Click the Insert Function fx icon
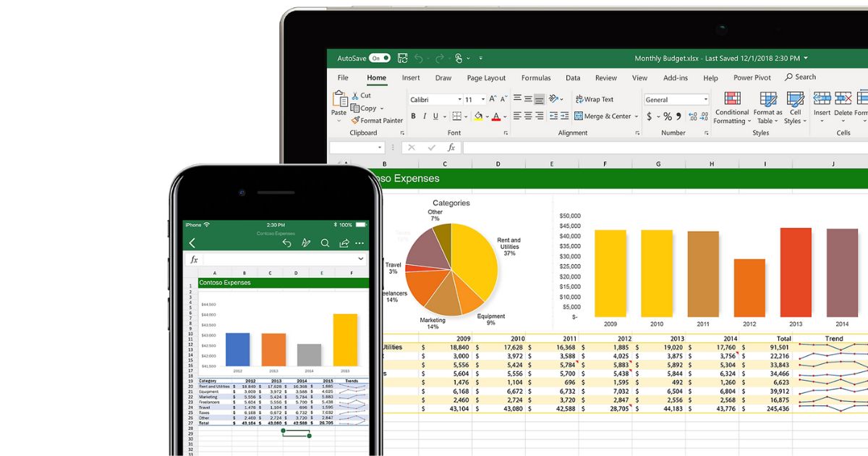The width and height of the screenshot is (868, 456). pyautogui.click(x=451, y=147)
